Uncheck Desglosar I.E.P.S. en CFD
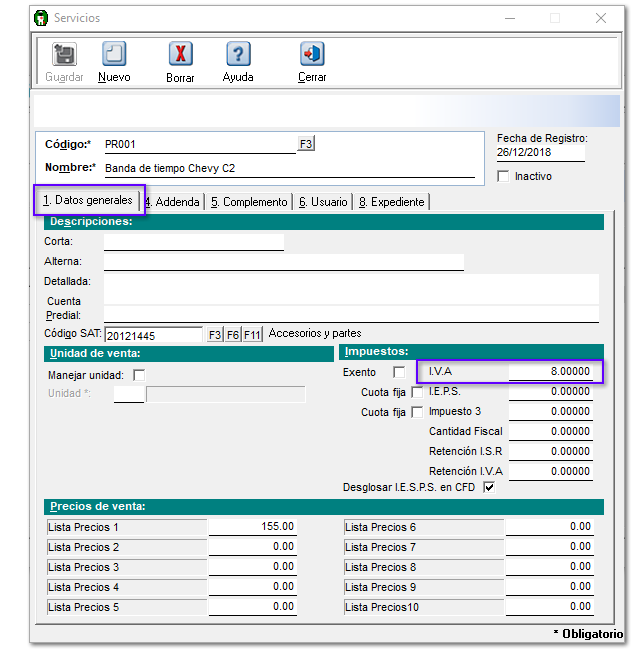The width and height of the screenshot is (634, 652). [489, 487]
